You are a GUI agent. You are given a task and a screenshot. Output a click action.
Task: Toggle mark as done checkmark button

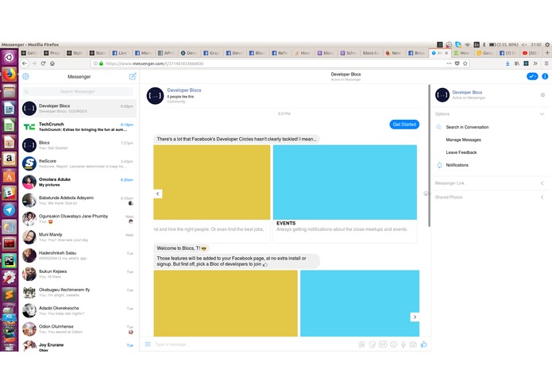click(x=532, y=76)
